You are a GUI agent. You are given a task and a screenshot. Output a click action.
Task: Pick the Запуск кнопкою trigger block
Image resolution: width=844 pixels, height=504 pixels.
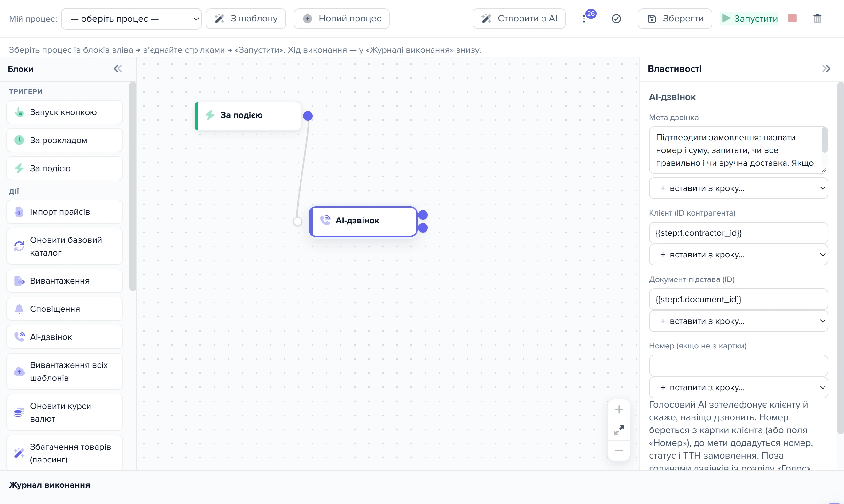click(x=65, y=112)
